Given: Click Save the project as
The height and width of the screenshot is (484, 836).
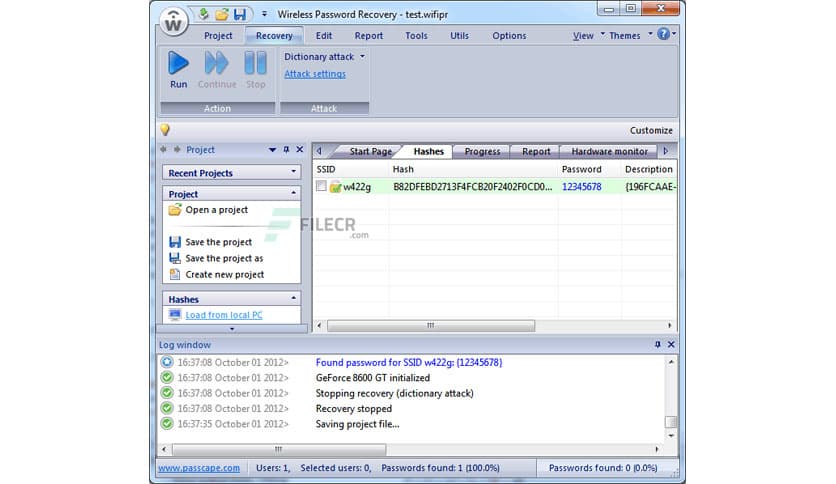Looking at the screenshot, I should point(224,258).
